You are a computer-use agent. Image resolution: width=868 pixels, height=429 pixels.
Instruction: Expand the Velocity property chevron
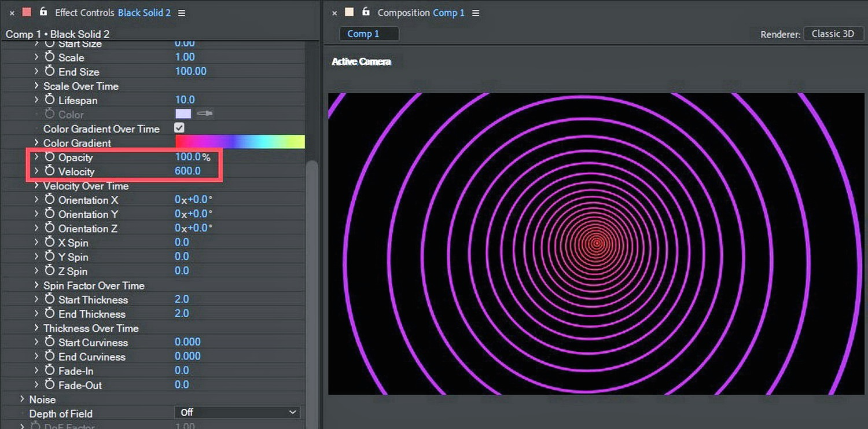pyautogui.click(x=36, y=171)
